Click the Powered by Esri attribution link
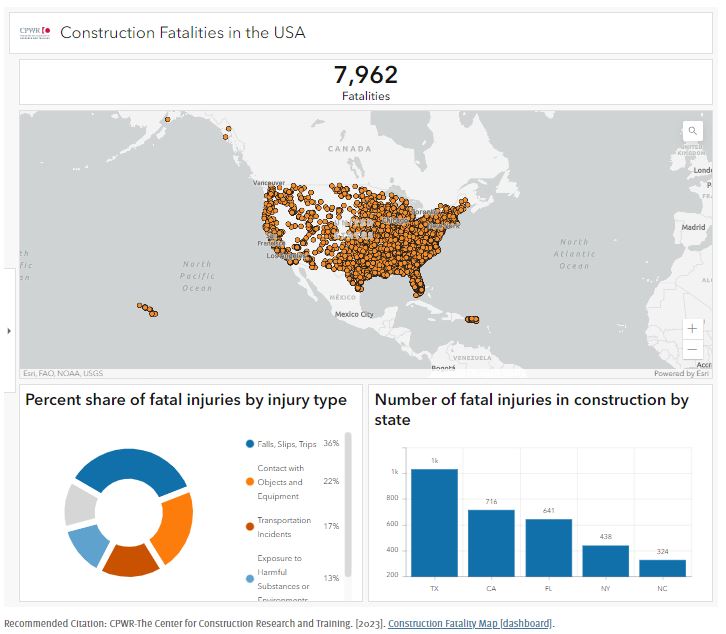726x634 pixels. pos(681,374)
